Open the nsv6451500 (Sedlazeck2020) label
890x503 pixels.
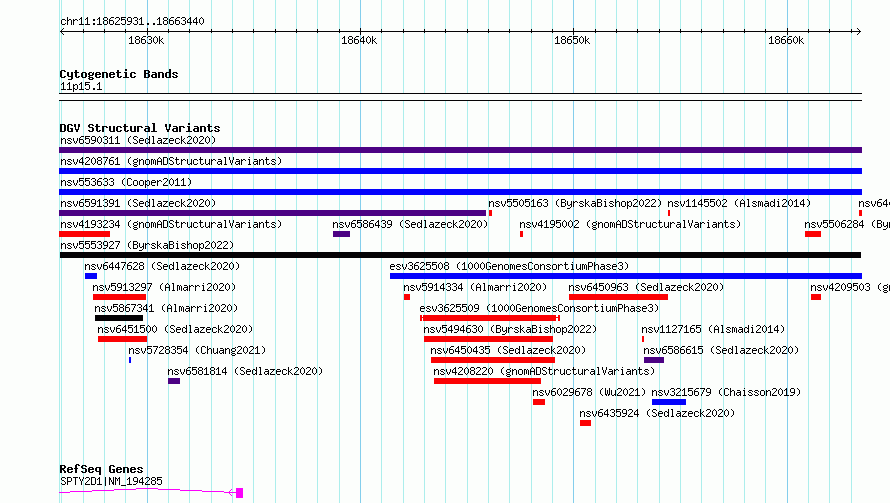(x=175, y=329)
